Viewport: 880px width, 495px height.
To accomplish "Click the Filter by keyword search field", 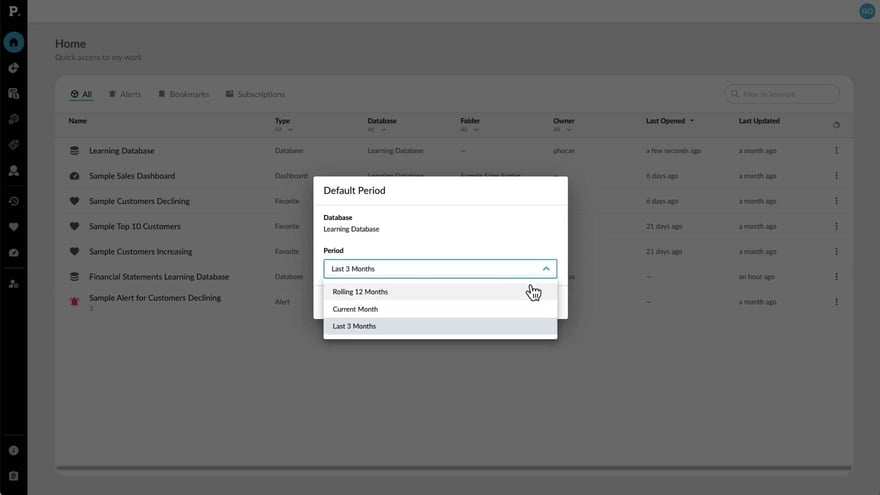I will pos(782,94).
